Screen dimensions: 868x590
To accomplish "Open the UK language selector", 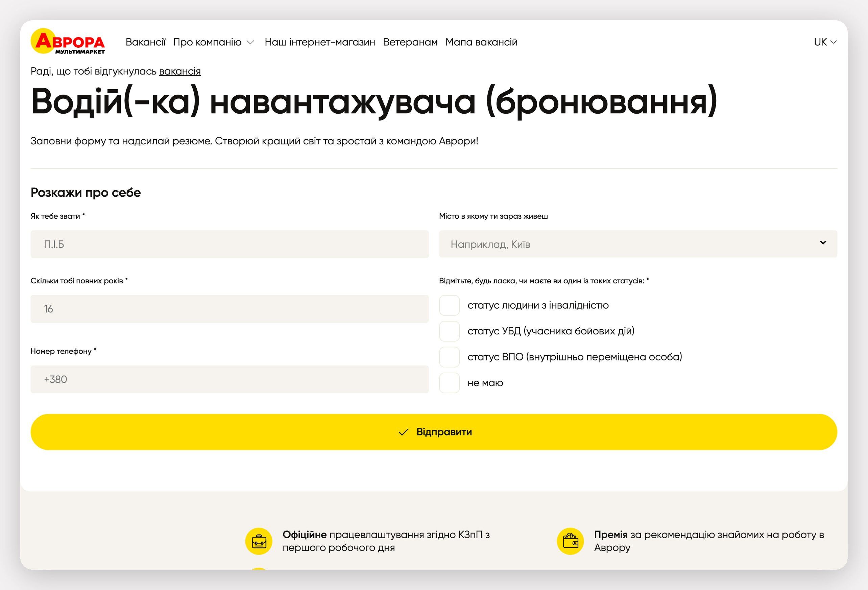I will [825, 42].
